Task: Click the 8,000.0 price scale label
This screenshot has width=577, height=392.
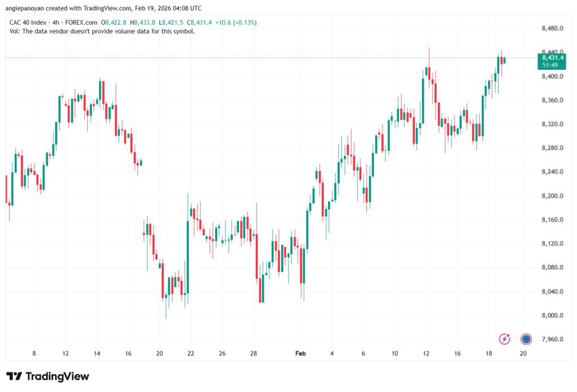Action: pyautogui.click(x=552, y=315)
